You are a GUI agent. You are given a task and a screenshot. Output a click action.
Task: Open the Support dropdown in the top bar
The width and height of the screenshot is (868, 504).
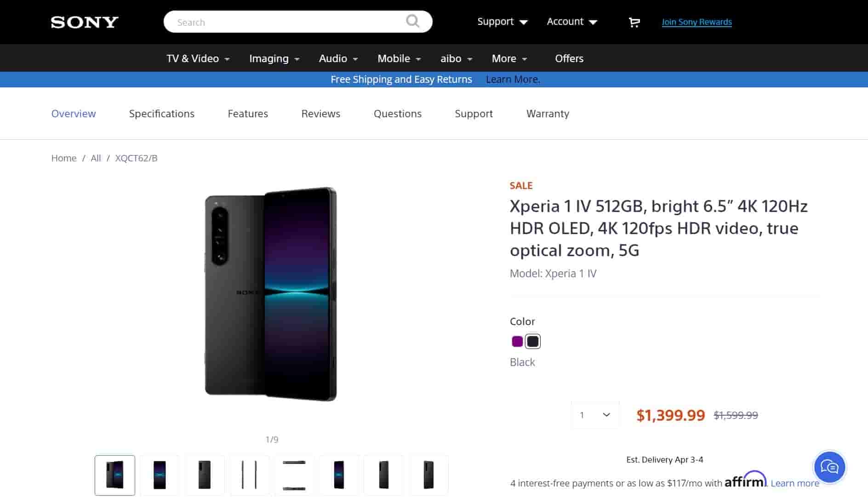[502, 22]
